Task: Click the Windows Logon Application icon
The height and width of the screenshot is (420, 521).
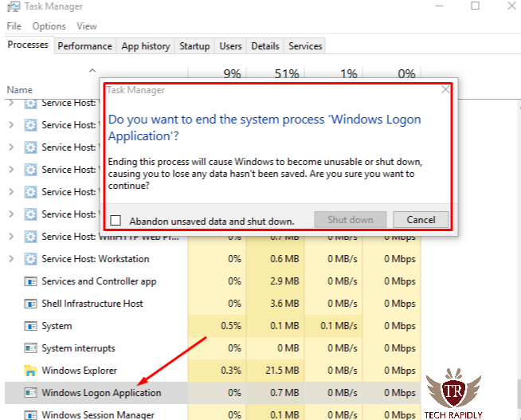Action: (x=30, y=393)
